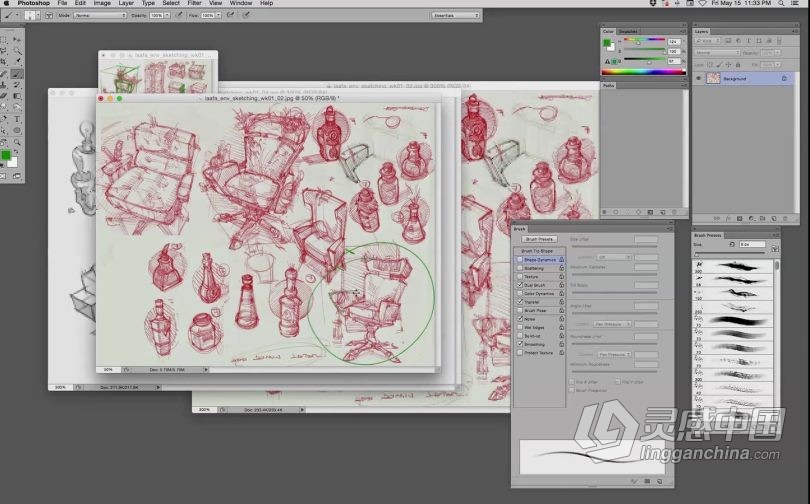Enable the Color Dynamics checkbox
This screenshot has width=810, height=504.
(x=520, y=293)
